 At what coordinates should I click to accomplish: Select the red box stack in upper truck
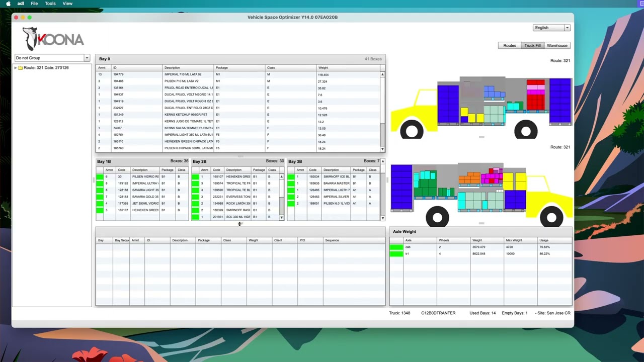click(536, 95)
